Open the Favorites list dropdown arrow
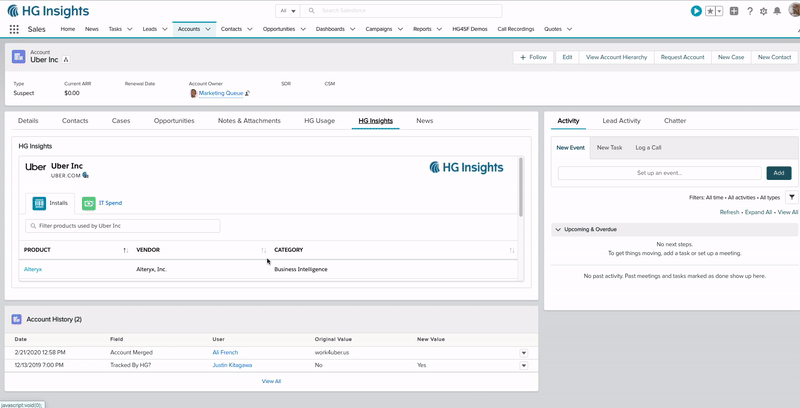Viewport: 800px width, 408px height. coord(719,11)
